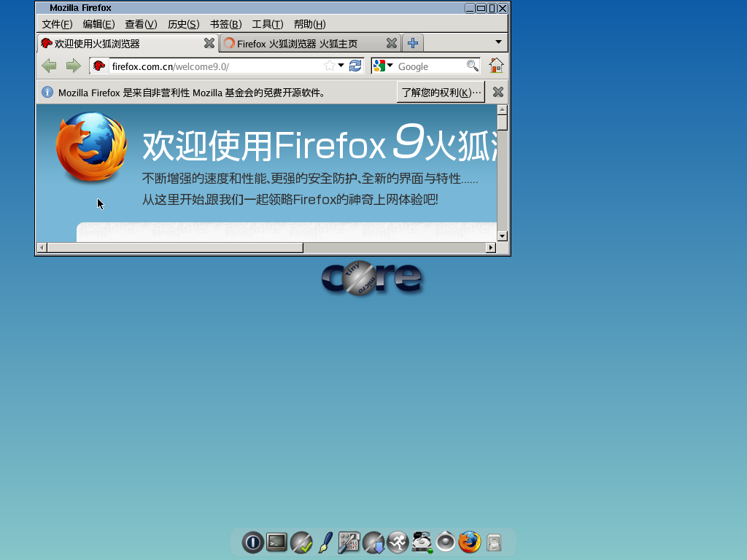Click the horizontal scrollbar right arrow
The width and height of the screenshot is (747, 560).
click(x=491, y=247)
